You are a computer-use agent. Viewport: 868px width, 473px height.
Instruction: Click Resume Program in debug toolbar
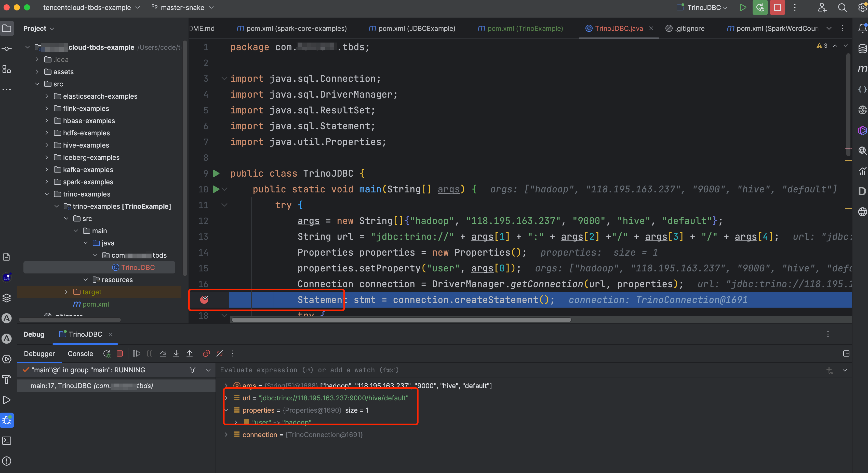136,353
